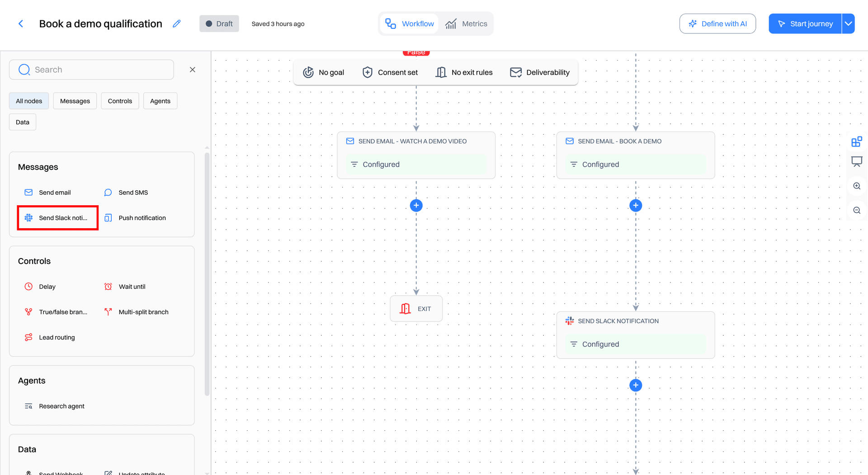Expand the Start journey dropdown arrow
The image size is (868, 475).
click(x=849, y=24)
